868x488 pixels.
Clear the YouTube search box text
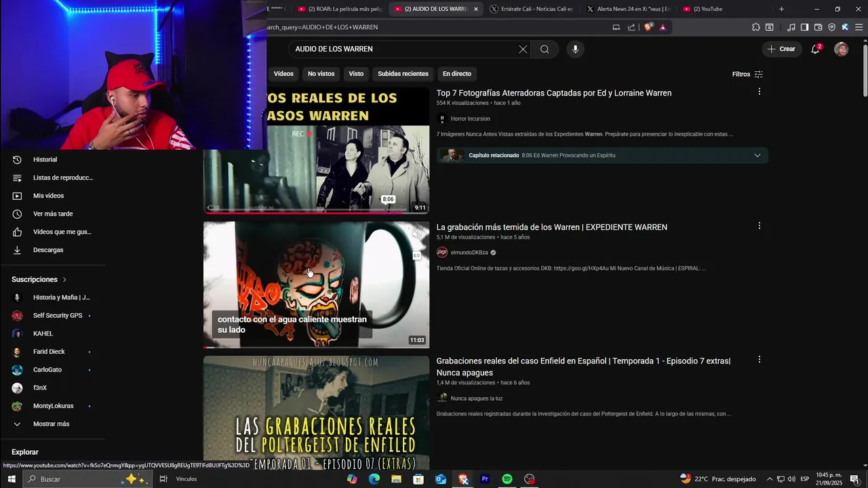(523, 49)
